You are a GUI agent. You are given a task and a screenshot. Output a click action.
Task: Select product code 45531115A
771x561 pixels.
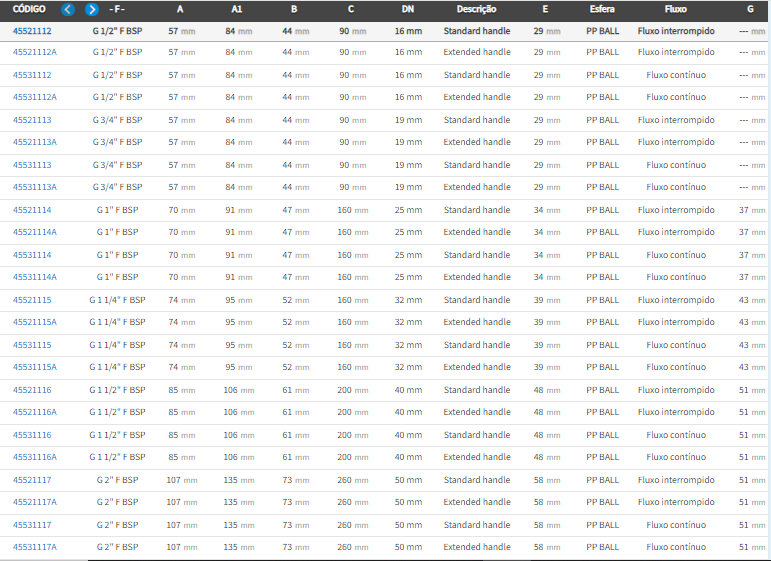35,367
